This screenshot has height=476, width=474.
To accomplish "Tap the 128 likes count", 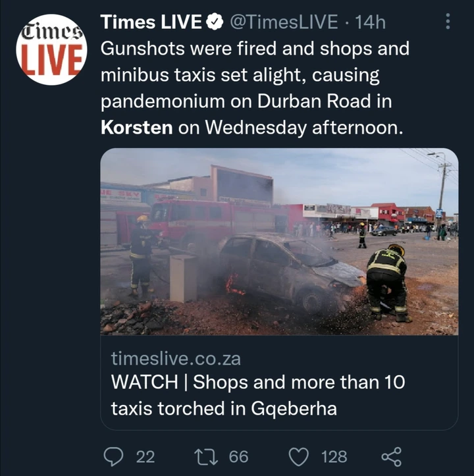I will tap(334, 456).
